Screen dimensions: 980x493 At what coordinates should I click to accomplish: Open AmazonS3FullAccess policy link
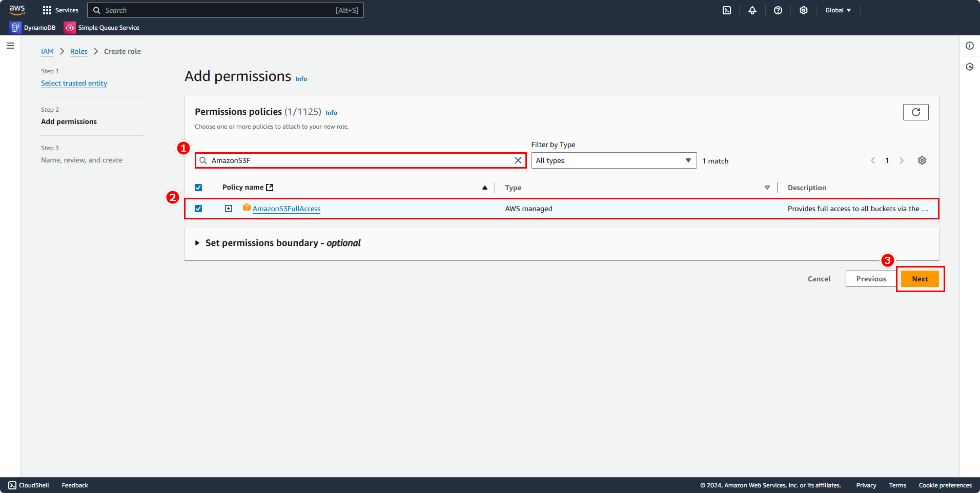click(x=287, y=209)
